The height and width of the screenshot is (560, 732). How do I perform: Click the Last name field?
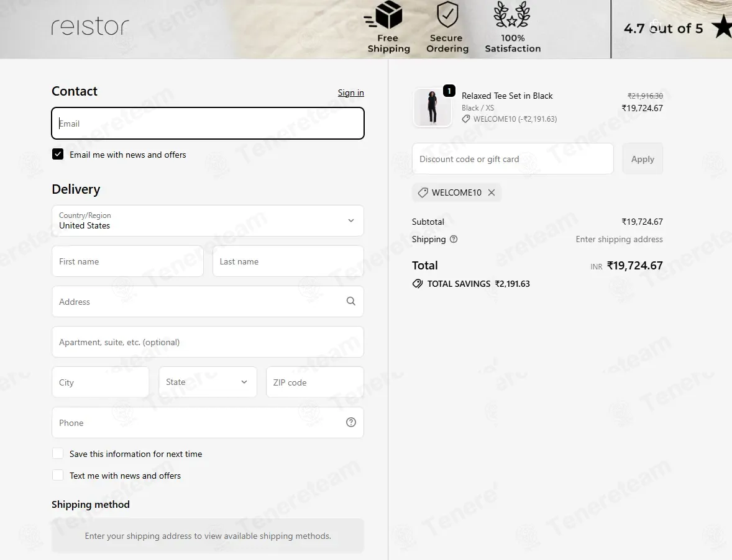click(x=288, y=261)
